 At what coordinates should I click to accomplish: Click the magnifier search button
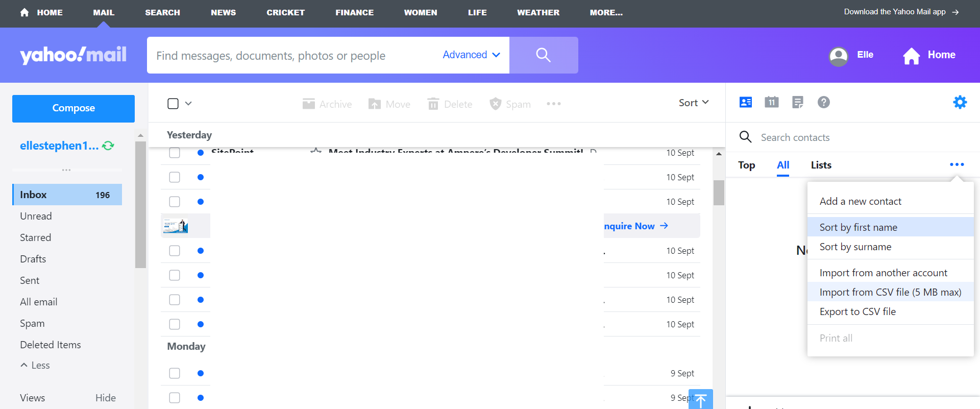point(544,55)
